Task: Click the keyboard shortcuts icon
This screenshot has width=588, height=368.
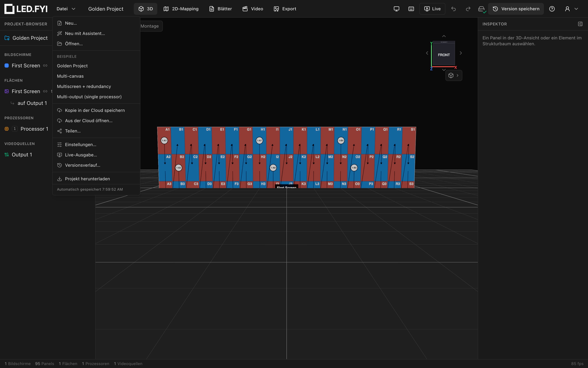Action: [x=411, y=9]
